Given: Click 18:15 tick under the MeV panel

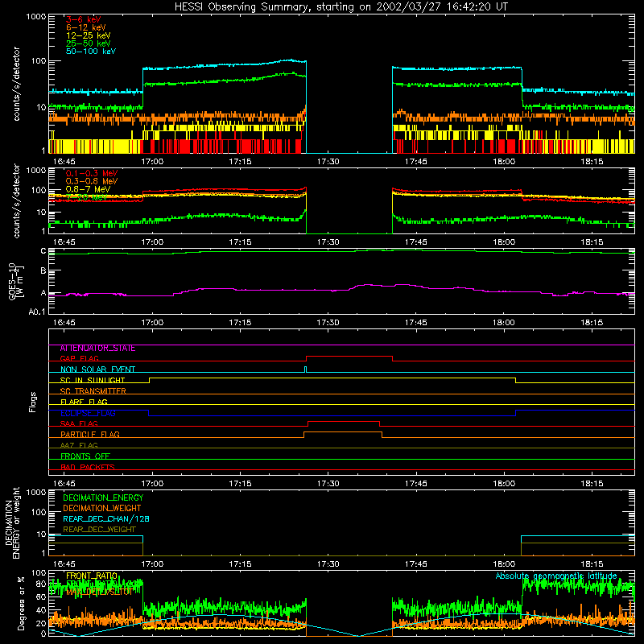Looking at the screenshot, I should (592, 242).
